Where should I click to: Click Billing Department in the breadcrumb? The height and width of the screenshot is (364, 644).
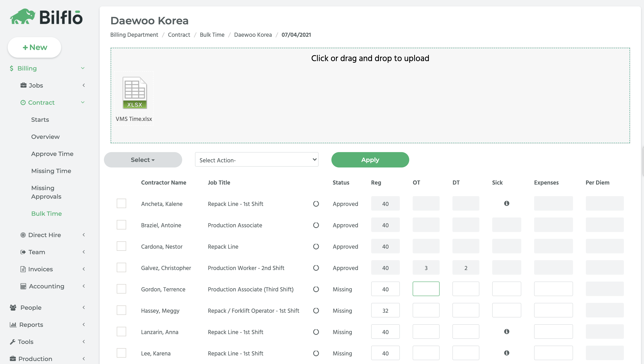[134, 35]
